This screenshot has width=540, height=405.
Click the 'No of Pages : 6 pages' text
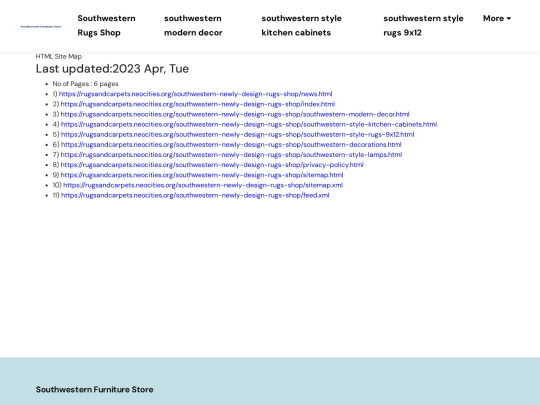[x=85, y=84]
